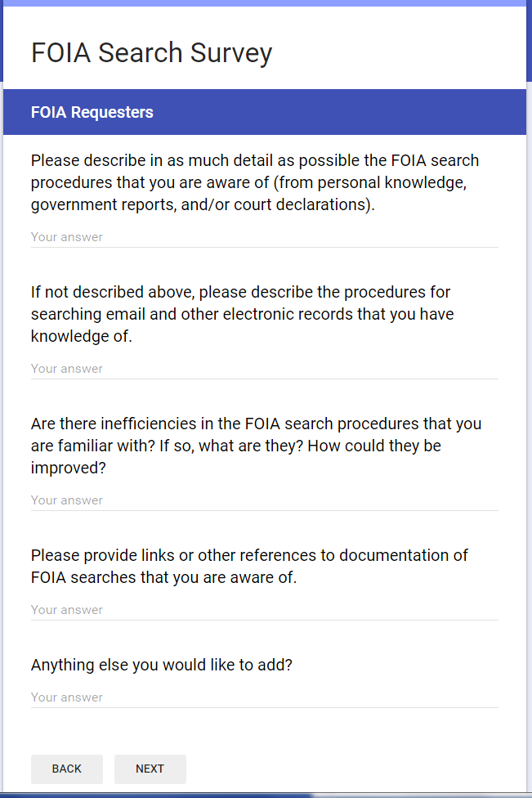This screenshot has width=532, height=798.
Task: Click the lavender page margin at the right edge
Action: coord(529,409)
